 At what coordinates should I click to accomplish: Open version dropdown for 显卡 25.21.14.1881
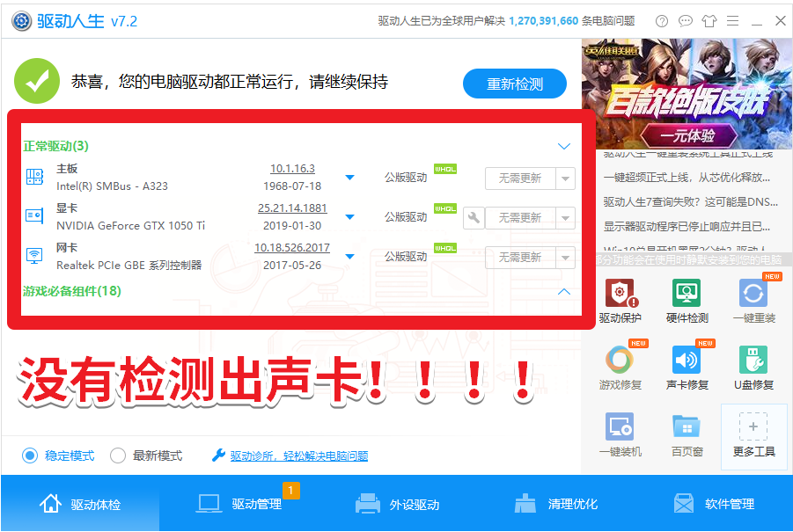click(x=349, y=216)
